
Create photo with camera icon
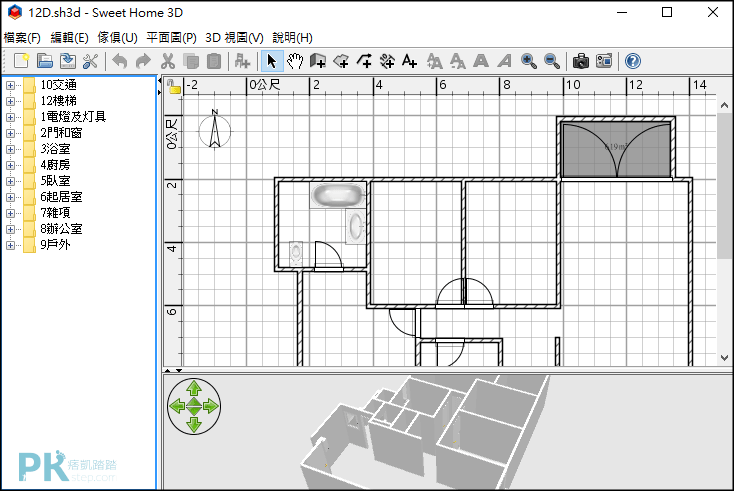point(581,61)
